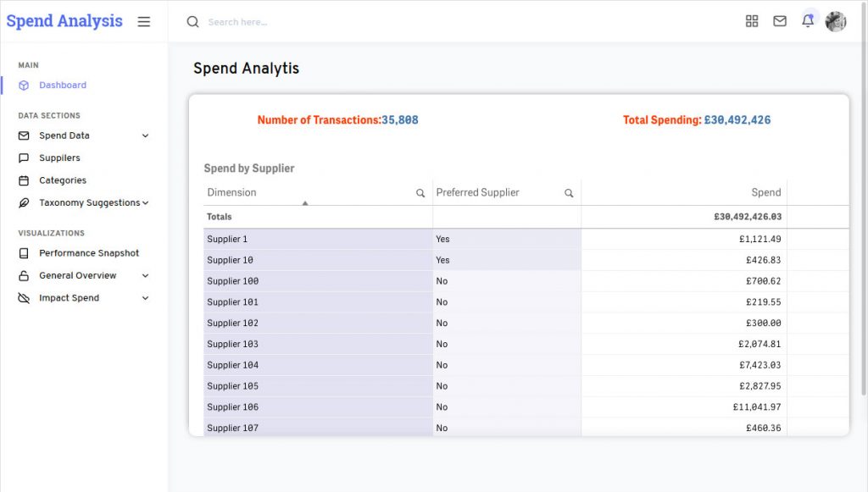
Task: Click the General Overview lock icon
Action: coord(23,275)
